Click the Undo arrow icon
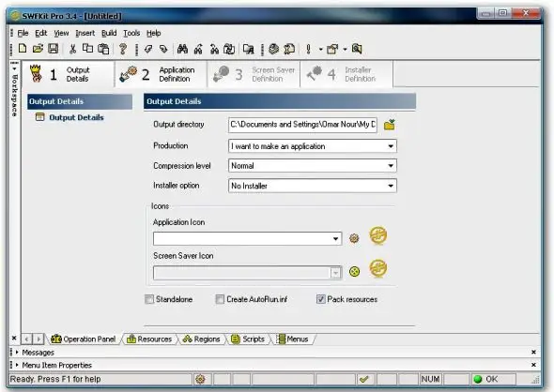This screenshot has width=554, height=392. pos(148,49)
